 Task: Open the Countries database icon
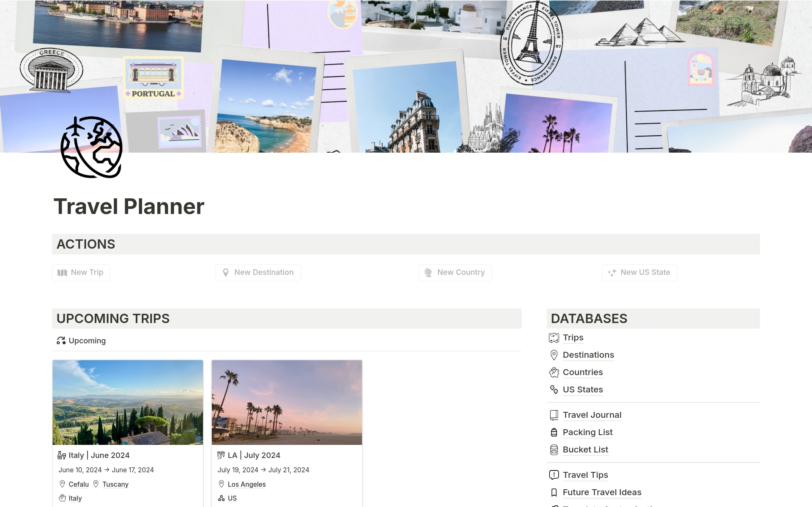click(554, 372)
